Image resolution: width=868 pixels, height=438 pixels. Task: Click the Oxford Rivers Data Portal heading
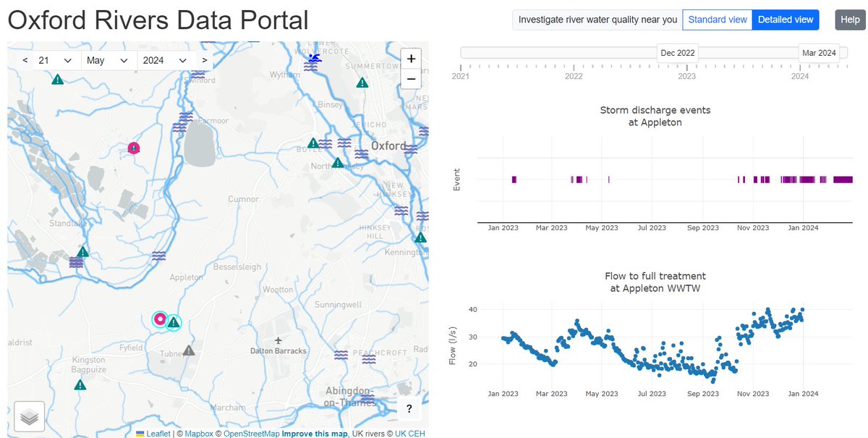[x=158, y=20]
